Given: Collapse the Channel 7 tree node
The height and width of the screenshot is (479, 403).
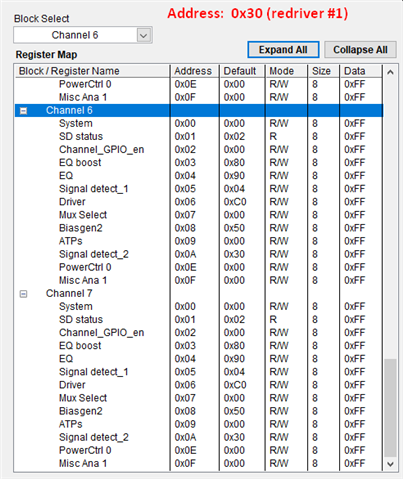Looking at the screenshot, I should tap(23, 294).
